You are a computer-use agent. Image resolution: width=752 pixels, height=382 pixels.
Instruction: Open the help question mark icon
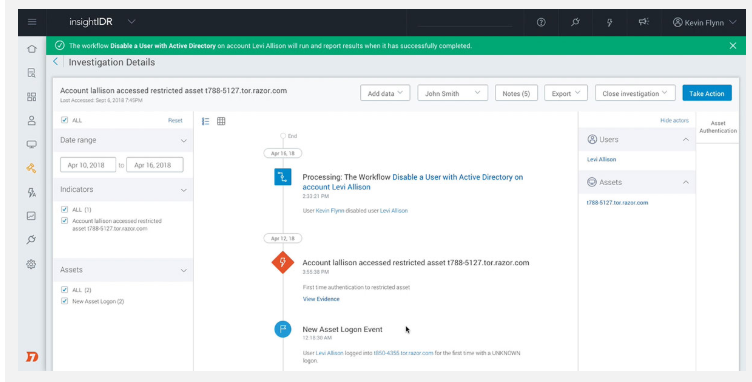click(541, 22)
